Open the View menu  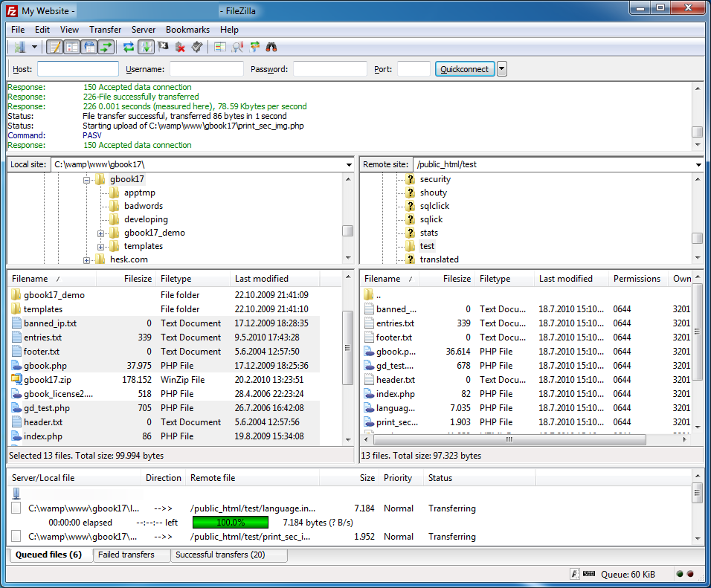point(69,30)
